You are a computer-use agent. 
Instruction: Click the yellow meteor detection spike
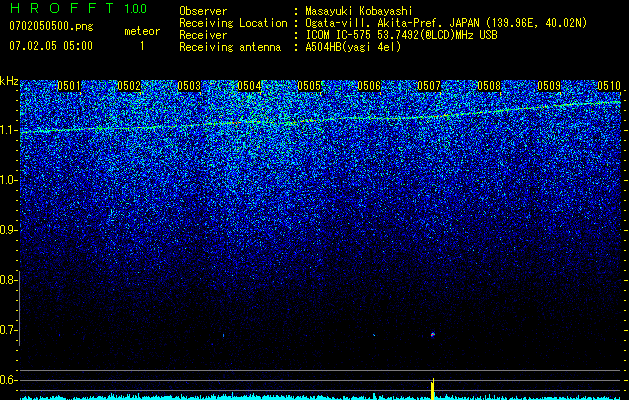432,389
